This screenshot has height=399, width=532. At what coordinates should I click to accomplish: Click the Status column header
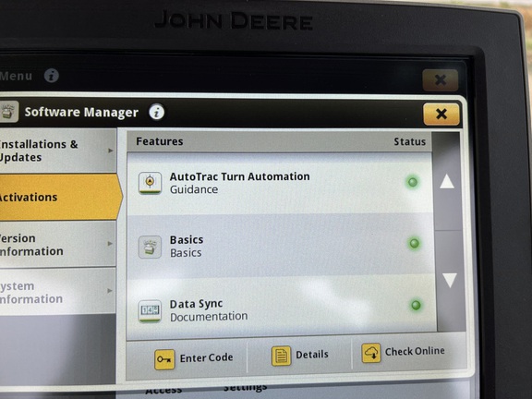click(x=409, y=141)
